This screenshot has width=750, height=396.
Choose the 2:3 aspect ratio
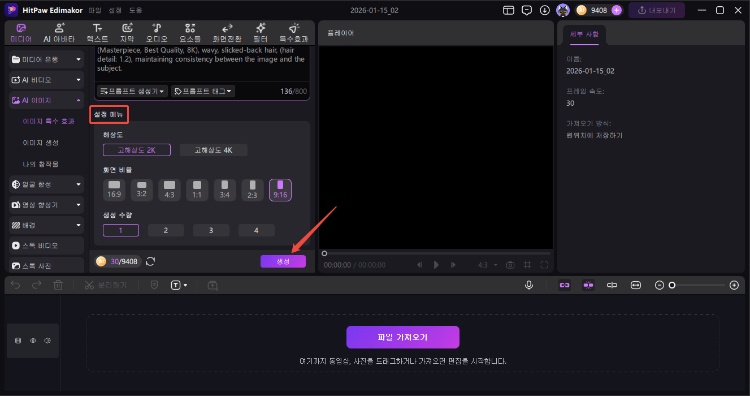tap(253, 189)
